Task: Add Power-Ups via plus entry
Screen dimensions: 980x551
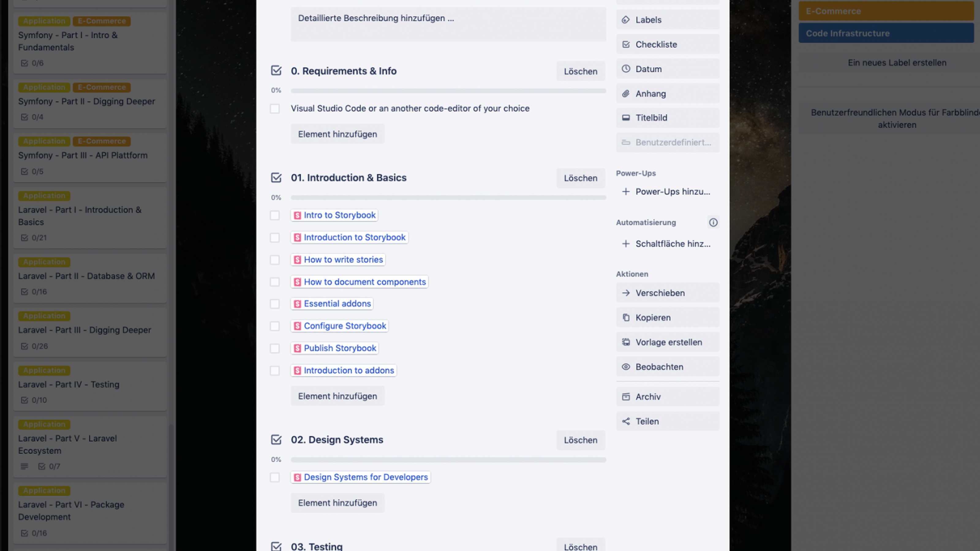Action: coord(668,192)
